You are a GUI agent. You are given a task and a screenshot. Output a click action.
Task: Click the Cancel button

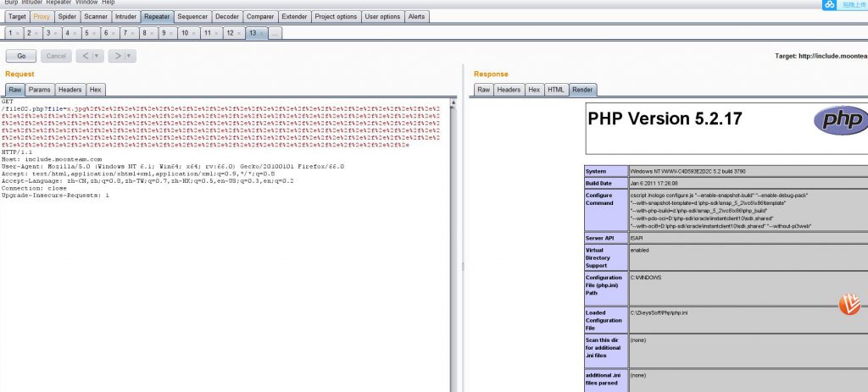click(x=56, y=56)
